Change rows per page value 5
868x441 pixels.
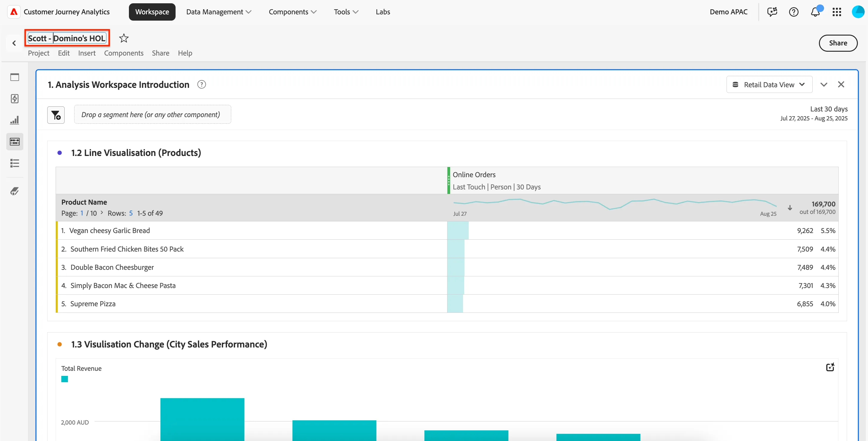coord(131,213)
